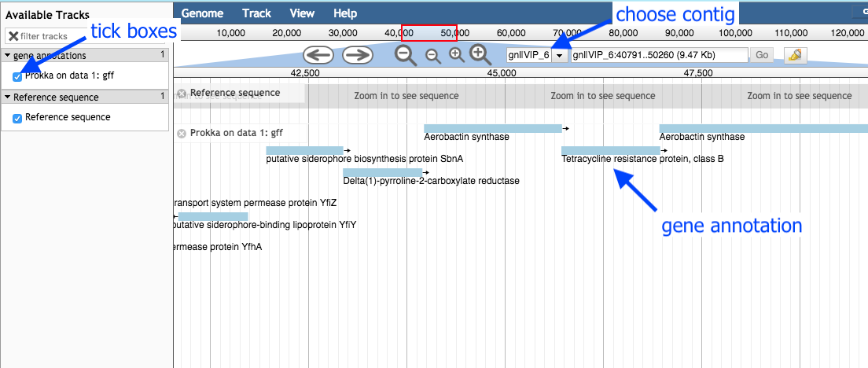Screen dimensions: 868x368
Task: Pan left with the back arrow button
Action: tap(318, 55)
